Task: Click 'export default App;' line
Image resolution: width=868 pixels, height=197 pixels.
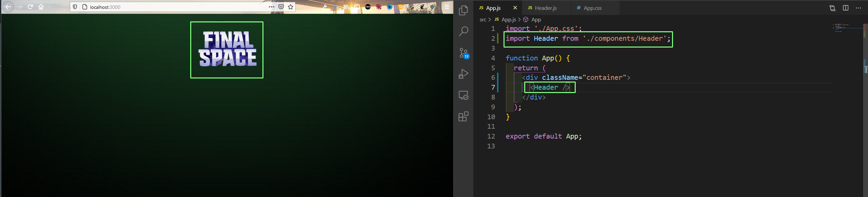Action: pyautogui.click(x=544, y=136)
